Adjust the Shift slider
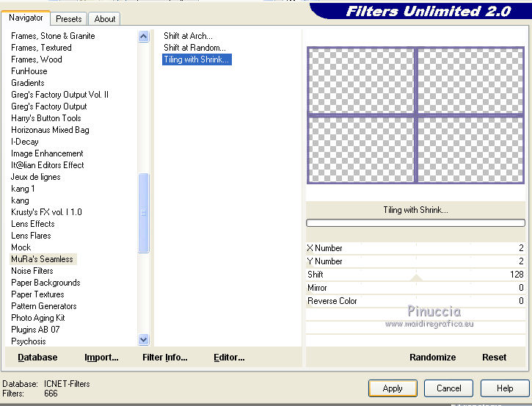532x406 pixels. pyautogui.click(x=415, y=275)
